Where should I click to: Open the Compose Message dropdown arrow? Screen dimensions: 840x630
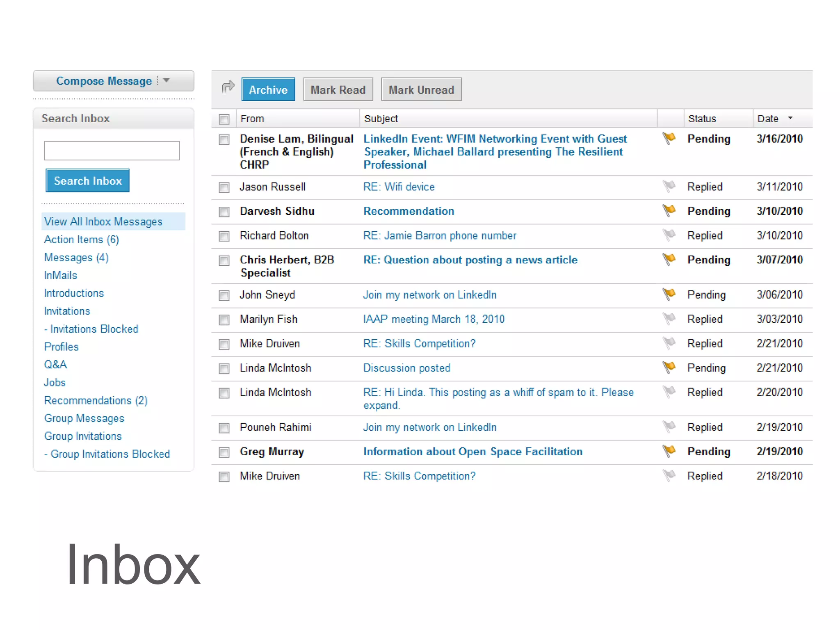coord(167,80)
